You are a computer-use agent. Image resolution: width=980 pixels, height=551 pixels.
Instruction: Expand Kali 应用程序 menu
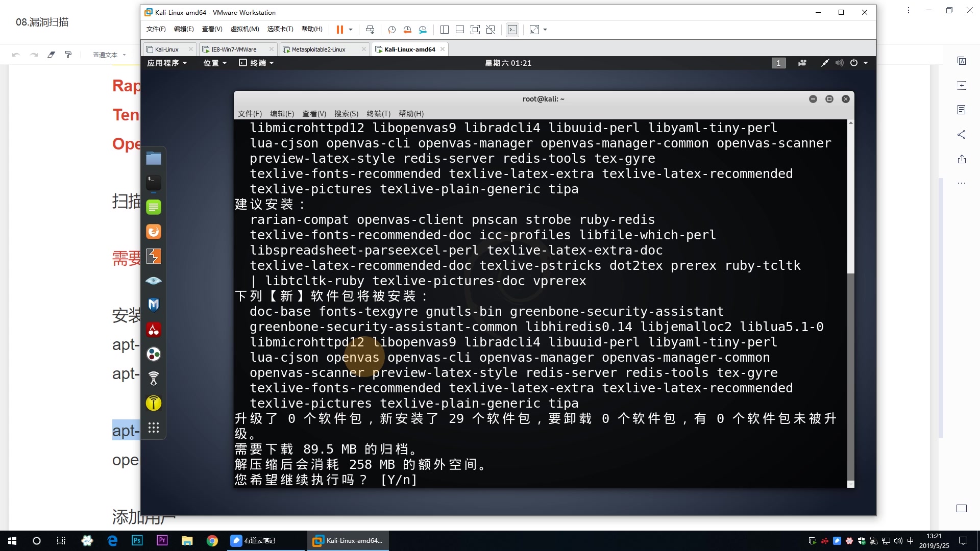pos(167,63)
